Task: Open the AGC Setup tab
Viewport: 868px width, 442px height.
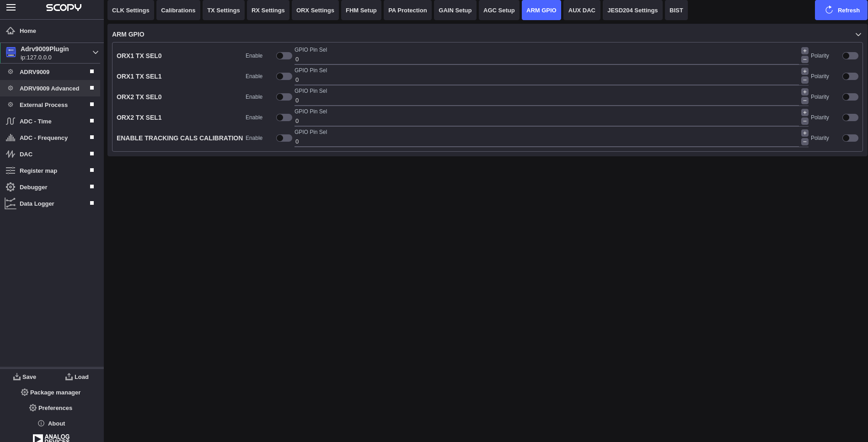Action: (x=499, y=10)
